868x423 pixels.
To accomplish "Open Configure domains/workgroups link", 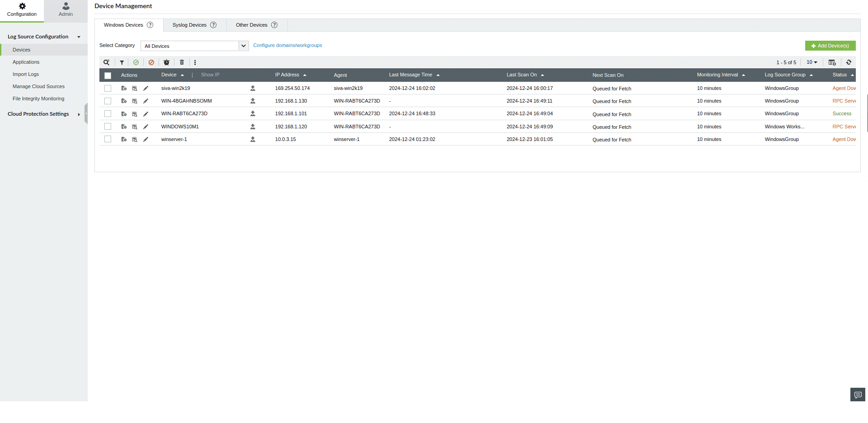I will tap(287, 45).
